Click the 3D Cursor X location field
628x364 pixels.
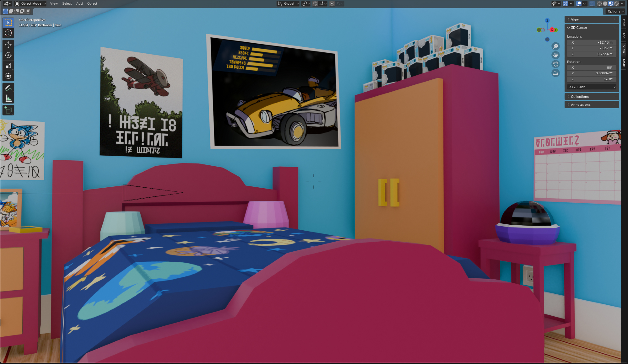(x=592, y=42)
